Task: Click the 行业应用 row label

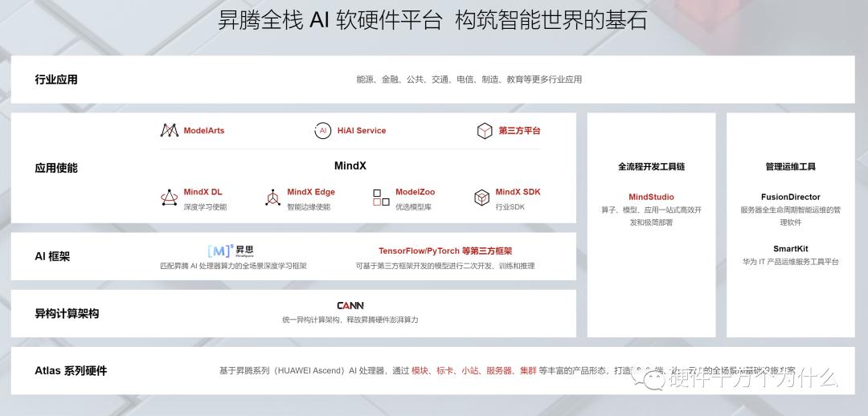Action: coord(56,80)
